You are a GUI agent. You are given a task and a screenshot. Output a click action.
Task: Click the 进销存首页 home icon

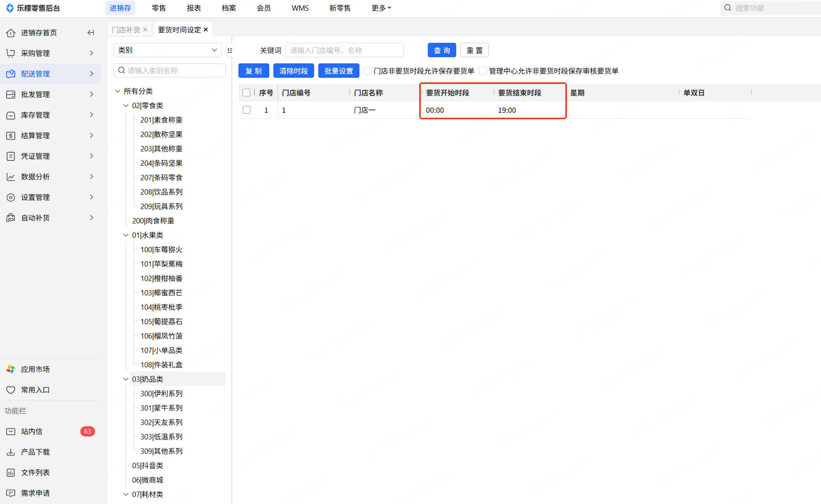11,33
